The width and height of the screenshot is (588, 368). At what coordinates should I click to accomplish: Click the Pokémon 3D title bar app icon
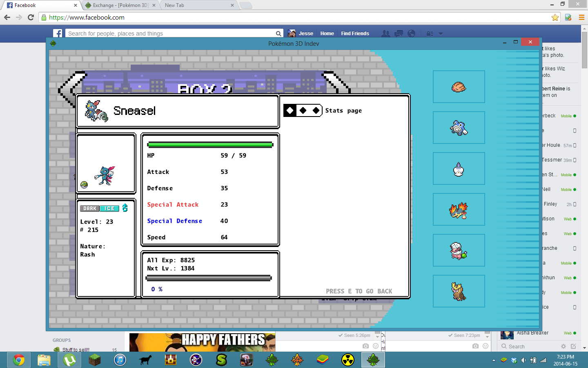53,43
